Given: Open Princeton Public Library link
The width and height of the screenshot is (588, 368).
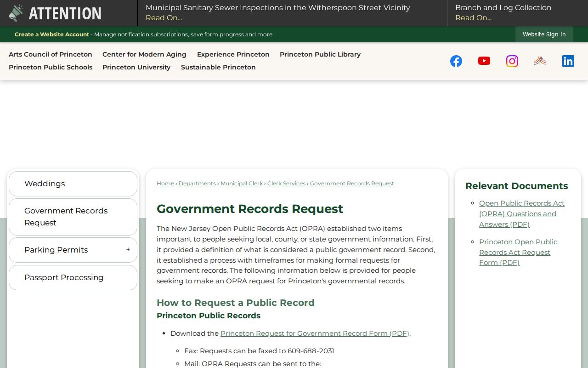Looking at the screenshot, I should (320, 54).
